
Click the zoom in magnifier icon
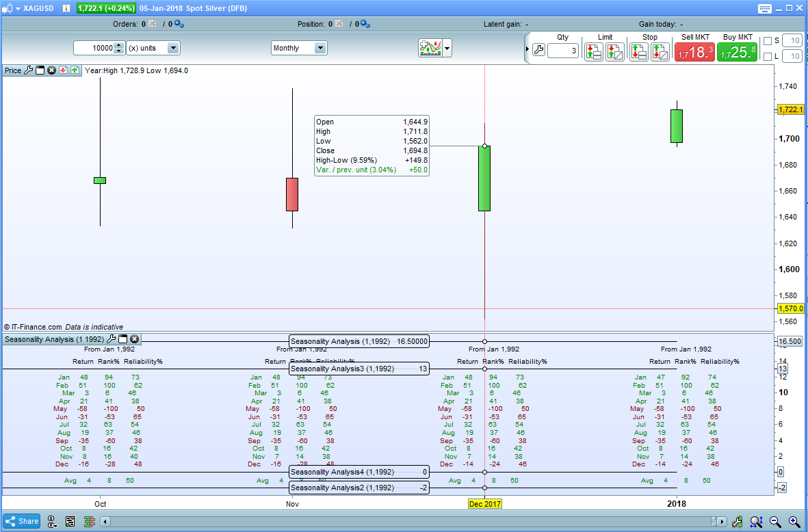[794, 522]
